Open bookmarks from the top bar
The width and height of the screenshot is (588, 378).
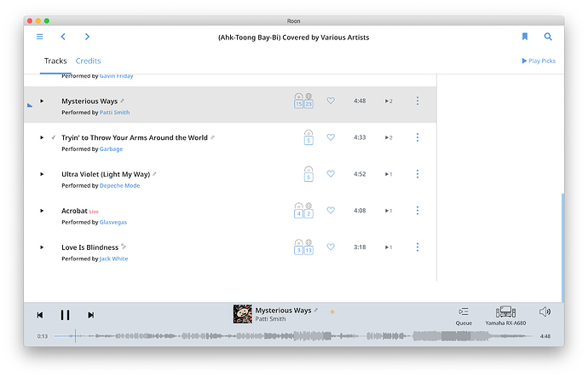(x=525, y=37)
